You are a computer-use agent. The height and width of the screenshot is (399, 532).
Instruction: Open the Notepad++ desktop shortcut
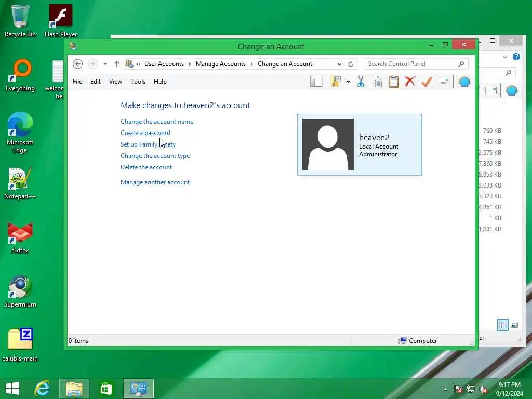(x=20, y=183)
